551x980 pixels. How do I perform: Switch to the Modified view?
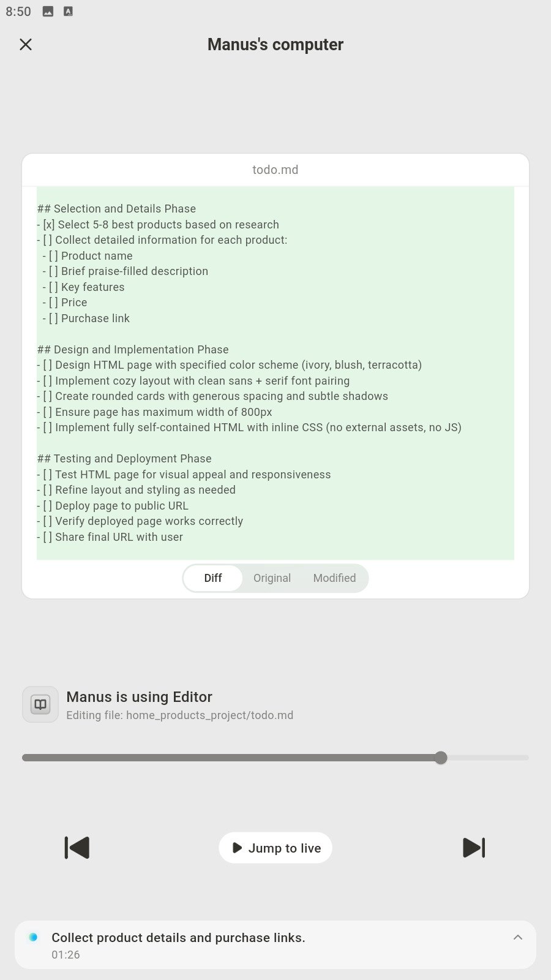coord(334,578)
